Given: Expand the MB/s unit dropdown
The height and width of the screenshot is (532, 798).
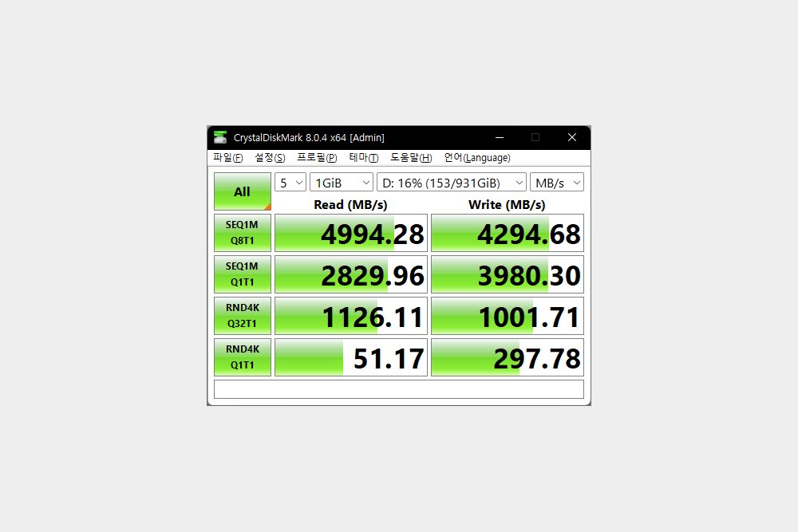Looking at the screenshot, I should [x=557, y=183].
